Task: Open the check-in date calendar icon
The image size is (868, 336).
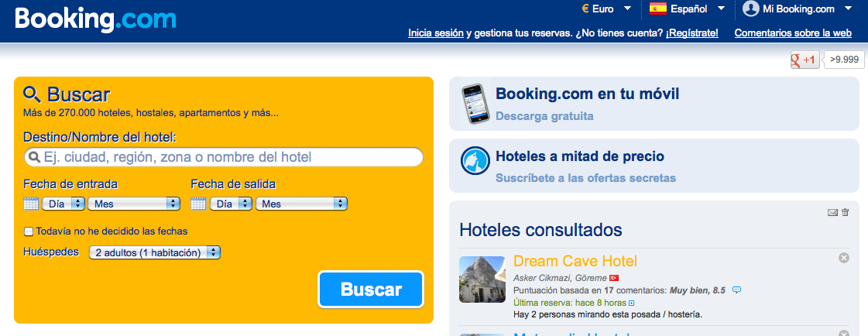Action: (31, 204)
